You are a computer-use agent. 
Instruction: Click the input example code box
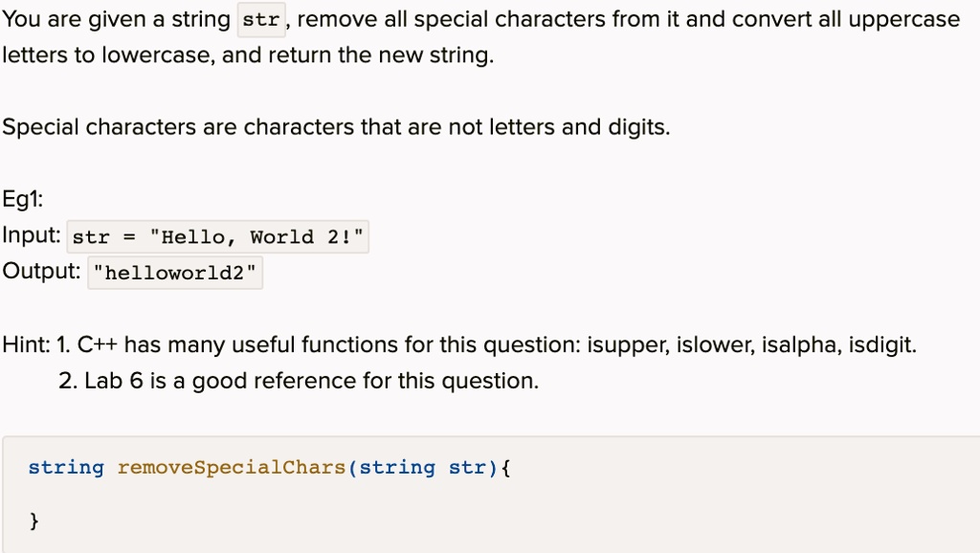tap(218, 237)
